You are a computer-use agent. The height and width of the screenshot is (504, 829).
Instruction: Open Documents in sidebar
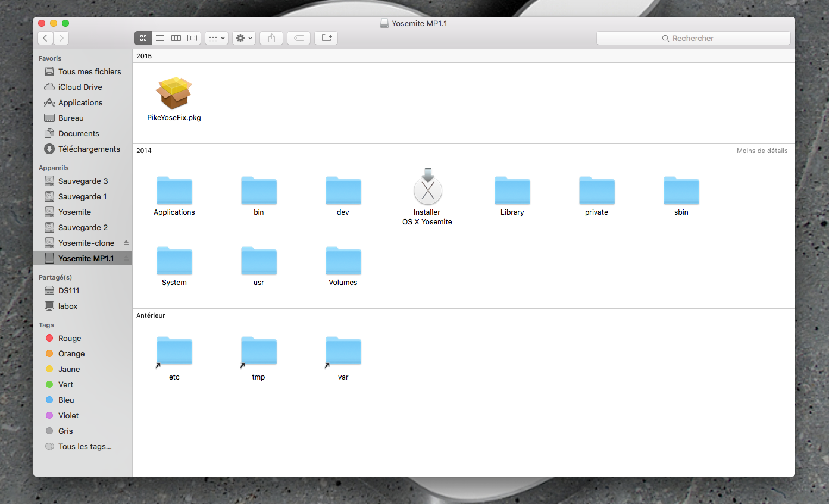pos(83,133)
